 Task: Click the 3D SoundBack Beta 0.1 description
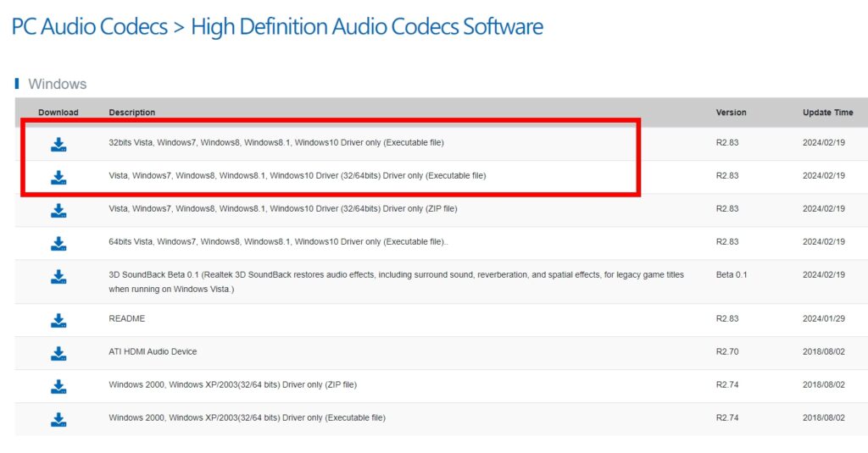[x=397, y=281]
